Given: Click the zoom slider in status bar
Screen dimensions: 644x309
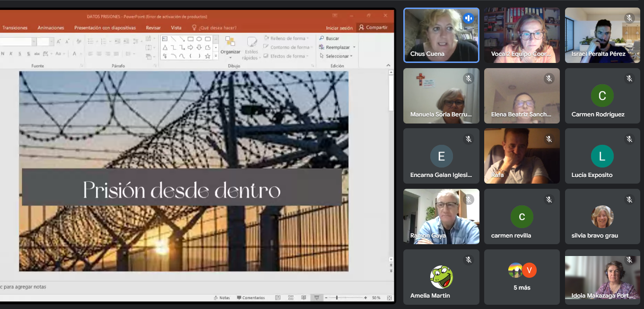Looking at the screenshot, I should [337, 298].
